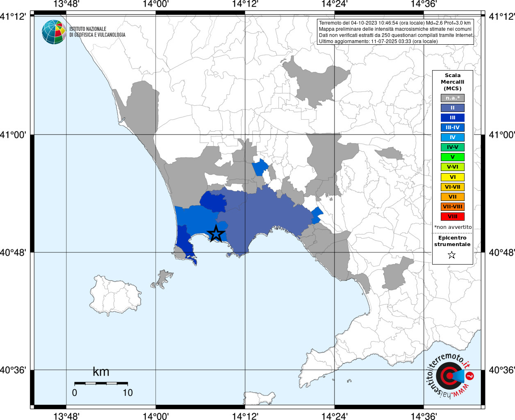Click the 'Epicentro strumentale' label
515x420 pixels.
click(452, 241)
